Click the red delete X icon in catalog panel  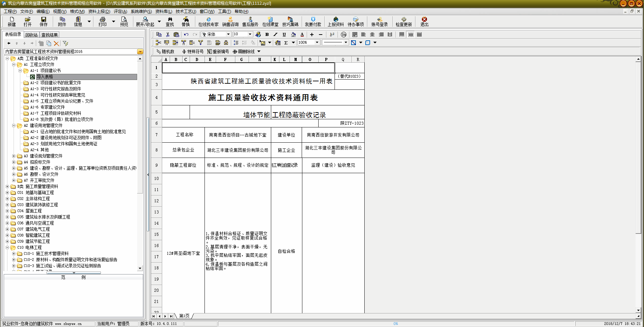(57, 43)
